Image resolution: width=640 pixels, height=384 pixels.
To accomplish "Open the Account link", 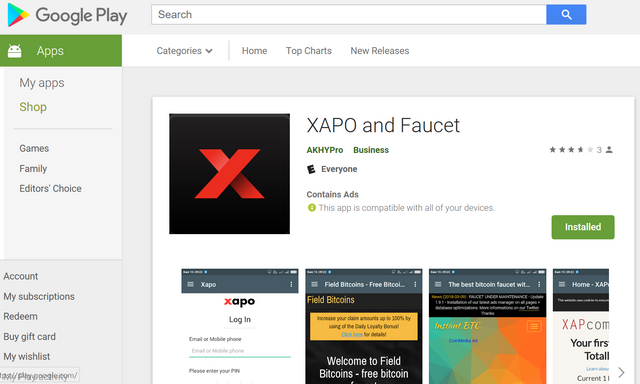I will 21,276.
